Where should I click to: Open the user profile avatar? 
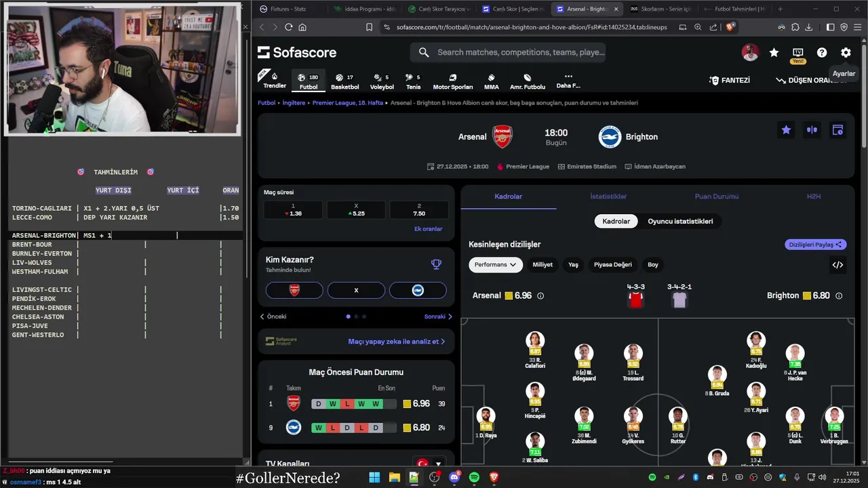750,53
